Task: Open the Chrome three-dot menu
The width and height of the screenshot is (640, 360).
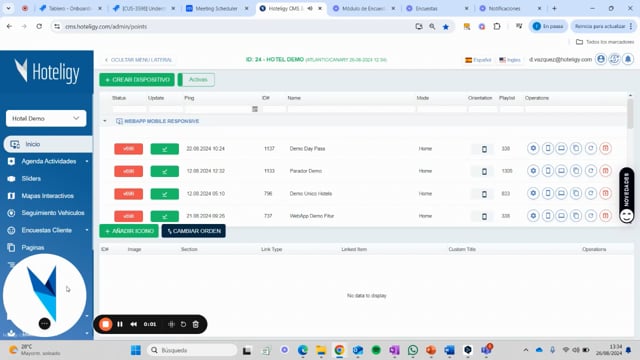Action: pos(631,27)
